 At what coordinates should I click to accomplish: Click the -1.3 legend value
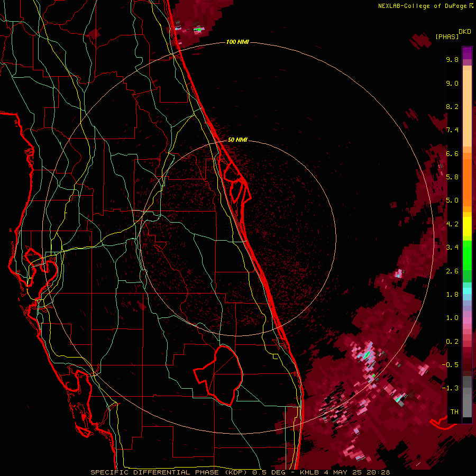coord(450,388)
